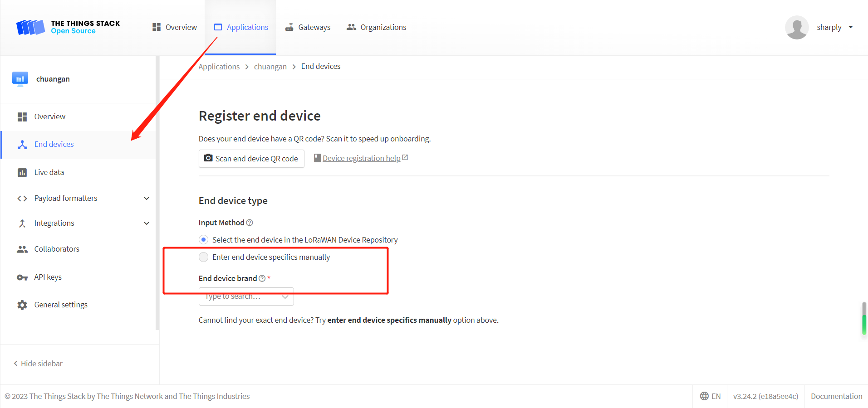Open General settings via the gear icon
The height and width of the screenshot is (408, 868).
point(22,305)
